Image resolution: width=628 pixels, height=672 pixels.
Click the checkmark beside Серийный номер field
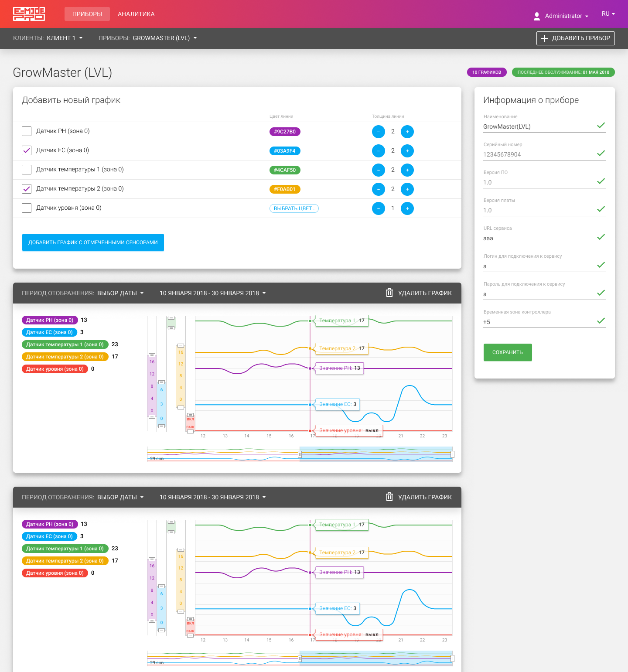(601, 154)
